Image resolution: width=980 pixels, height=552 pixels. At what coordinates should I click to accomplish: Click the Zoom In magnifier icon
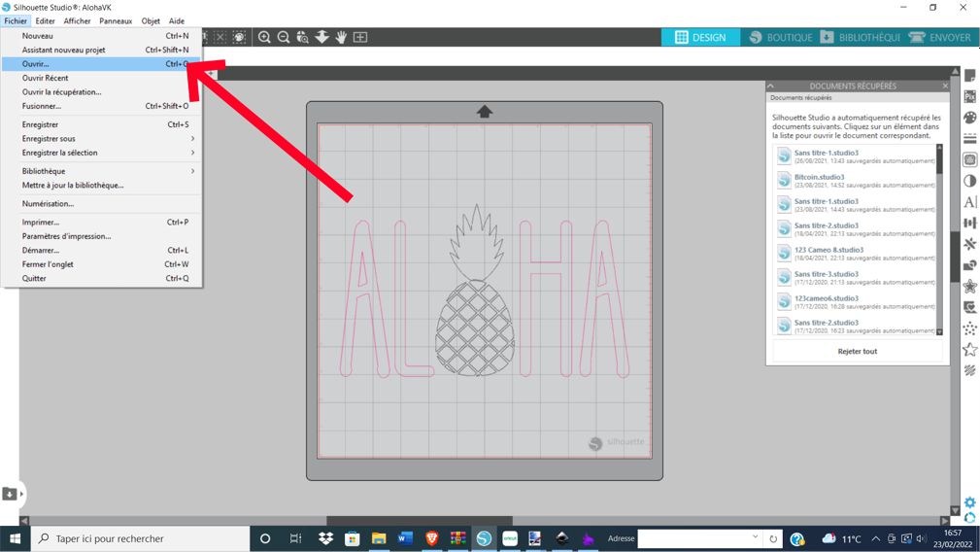point(264,38)
